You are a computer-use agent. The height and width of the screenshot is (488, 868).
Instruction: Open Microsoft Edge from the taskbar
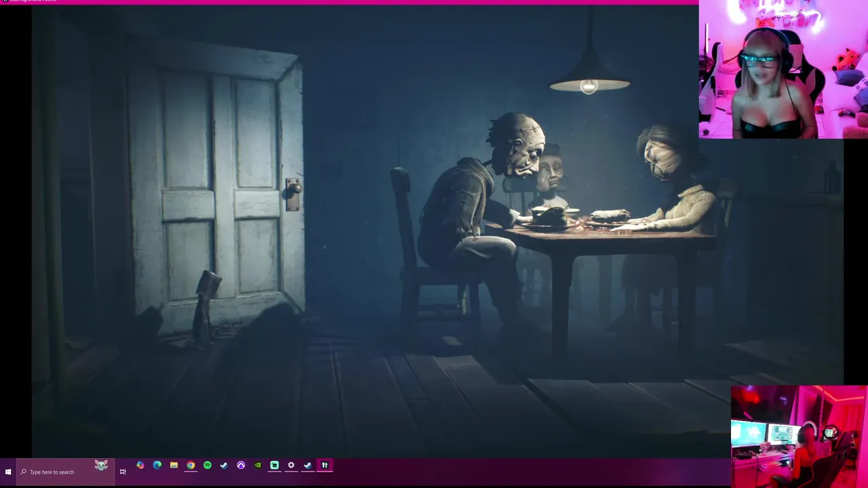157,465
